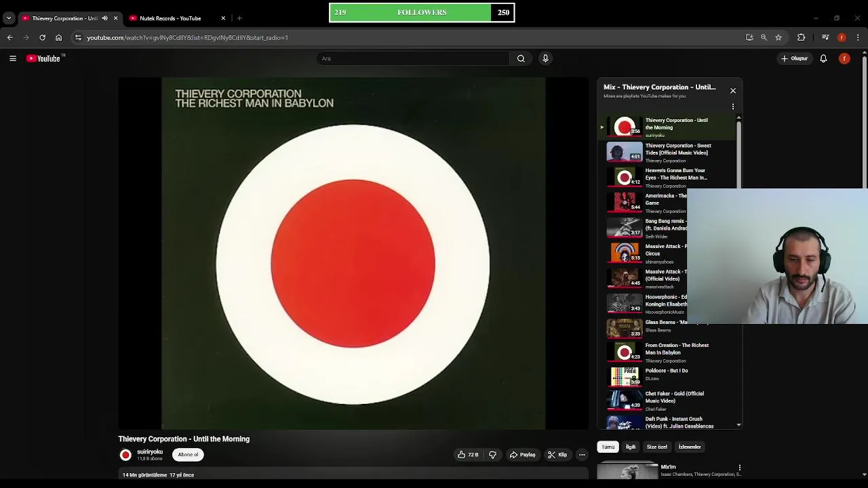Select currently playing Until the Morning item
This screenshot has height=488, width=868.
click(668, 127)
